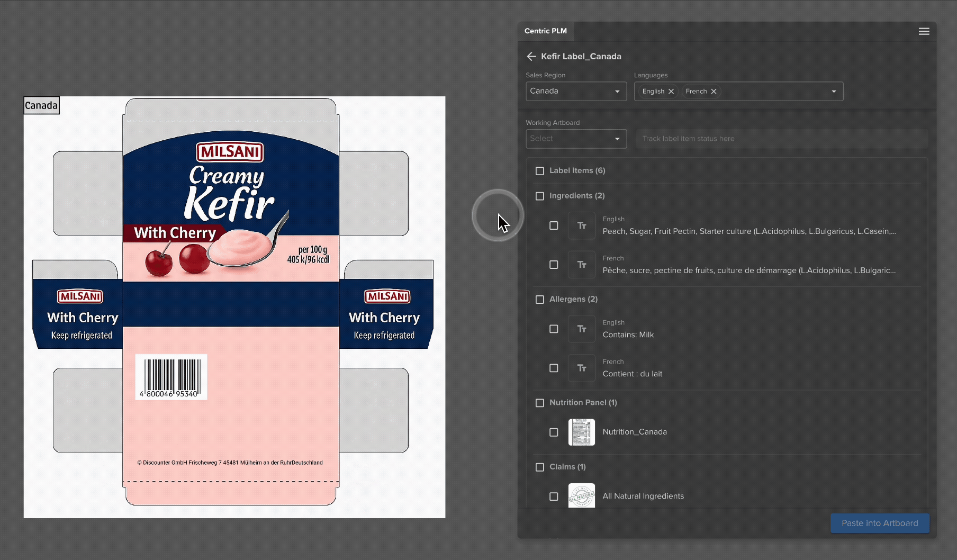Viewport: 957px width, 560px height.
Task: Click the All Natural Ingredients label
Action: click(643, 496)
